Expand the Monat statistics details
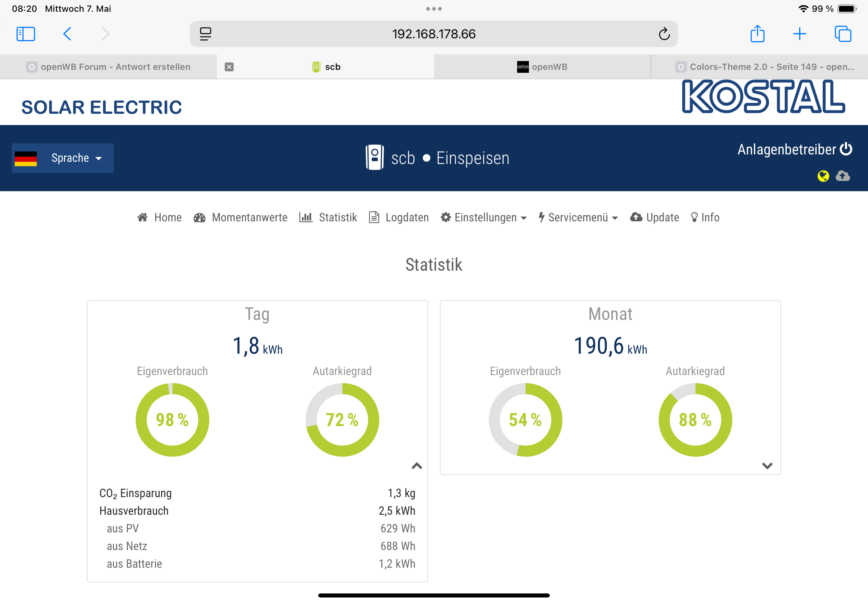Image resolution: width=868 pixels, height=603 pixels. tap(767, 466)
